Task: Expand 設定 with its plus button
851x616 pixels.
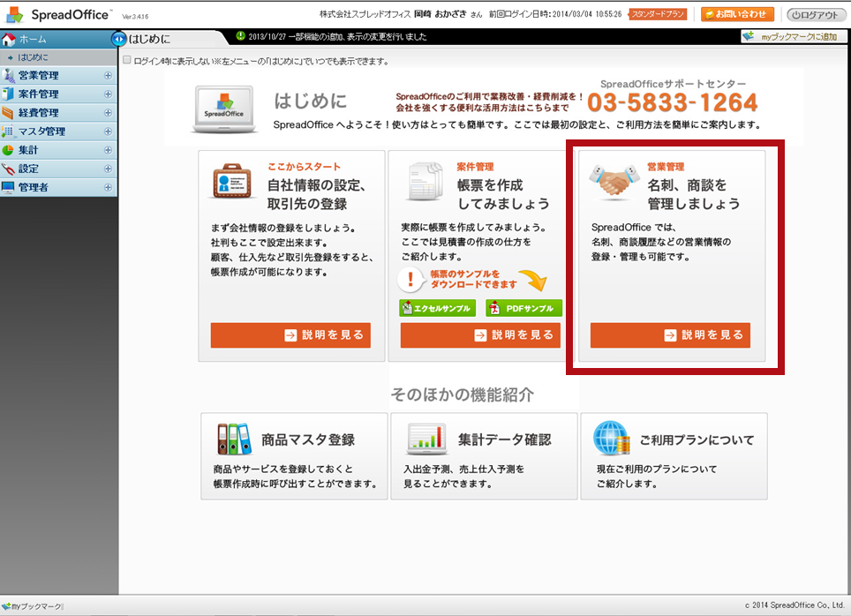Action: click(108, 169)
